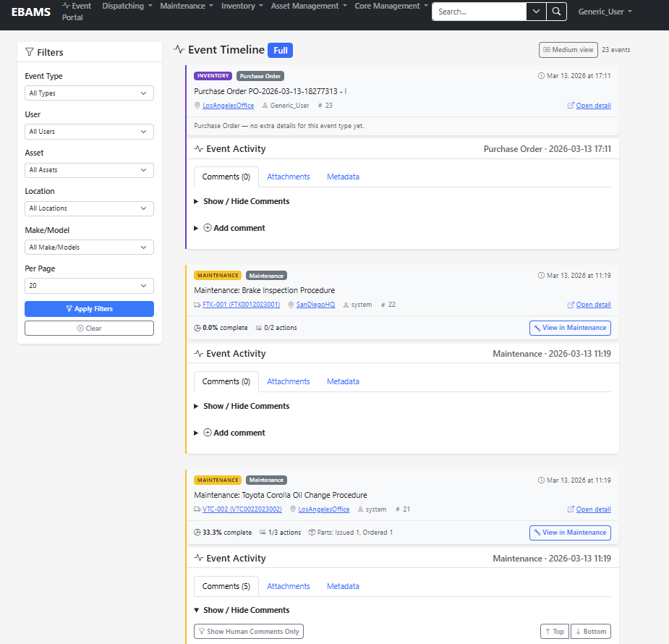This screenshot has width=669, height=644.
Task: Toggle the Medium view button
Action: [568, 50]
